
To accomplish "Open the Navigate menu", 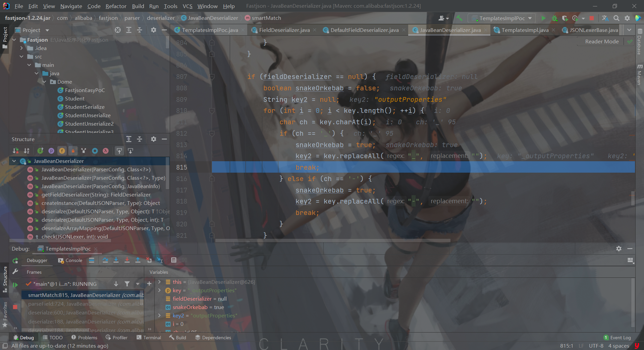I will point(71,6).
